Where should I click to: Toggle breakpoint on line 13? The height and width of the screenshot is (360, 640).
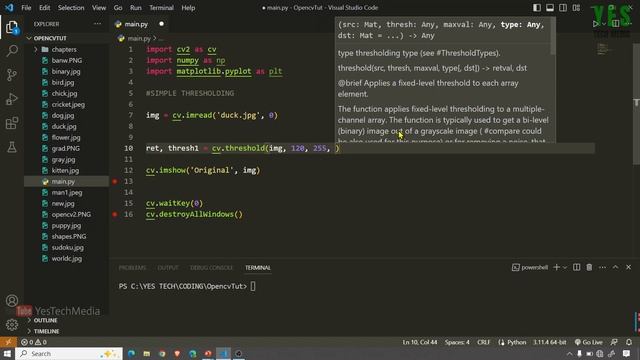coord(115,181)
